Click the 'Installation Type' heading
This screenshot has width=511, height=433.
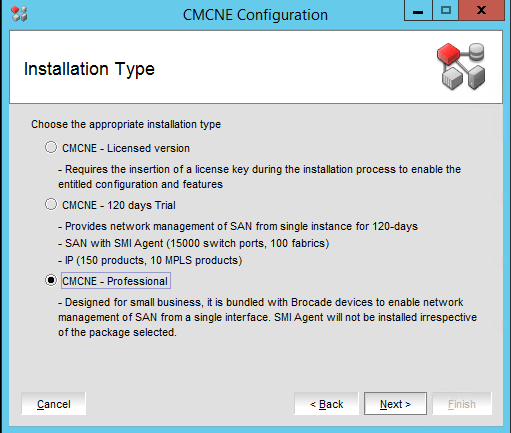click(x=89, y=69)
